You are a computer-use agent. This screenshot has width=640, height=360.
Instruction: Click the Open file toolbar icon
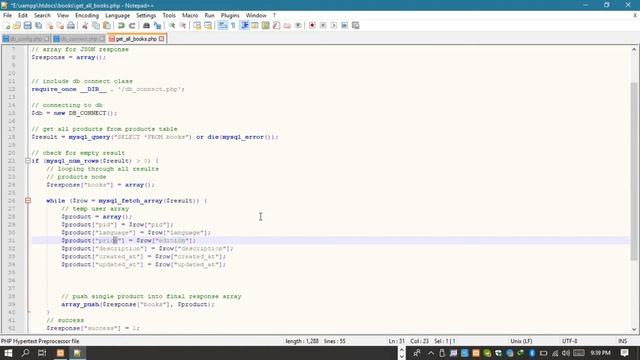pyautogui.click(x=17, y=25)
